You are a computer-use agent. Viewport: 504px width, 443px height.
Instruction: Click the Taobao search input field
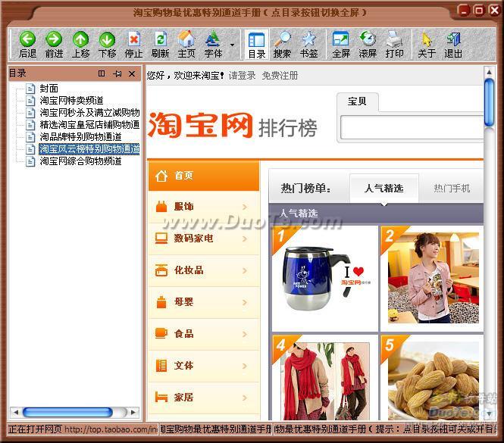(412, 127)
